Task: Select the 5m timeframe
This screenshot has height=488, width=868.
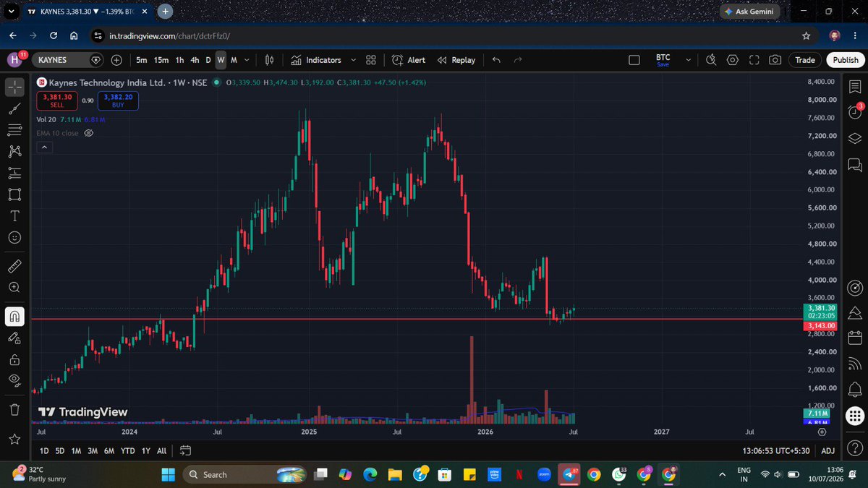Action: [142, 60]
